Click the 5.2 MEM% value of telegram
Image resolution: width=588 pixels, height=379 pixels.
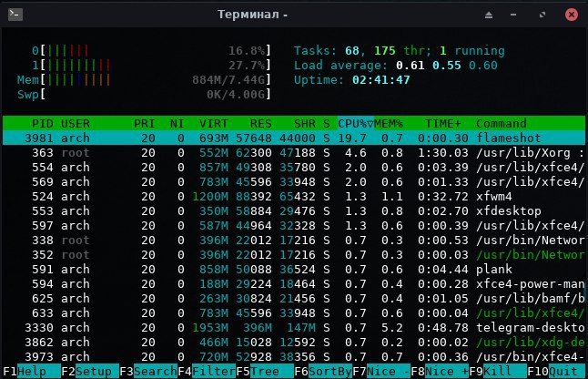pos(392,328)
